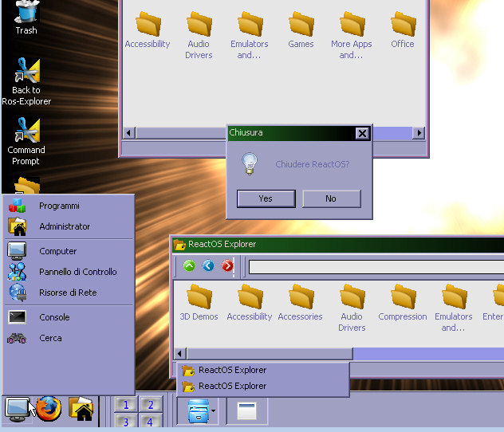The image size is (504, 432).
Task: Click right scroll arrow in upper Explorer window
Action: pyautogui.click(x=419, y=132)
